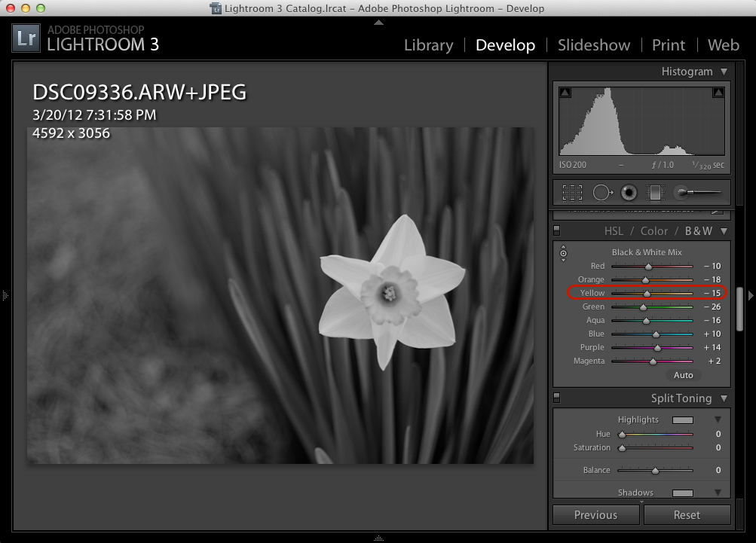
Task: Click the Auto button in B&W Mix
Action: 683,375
